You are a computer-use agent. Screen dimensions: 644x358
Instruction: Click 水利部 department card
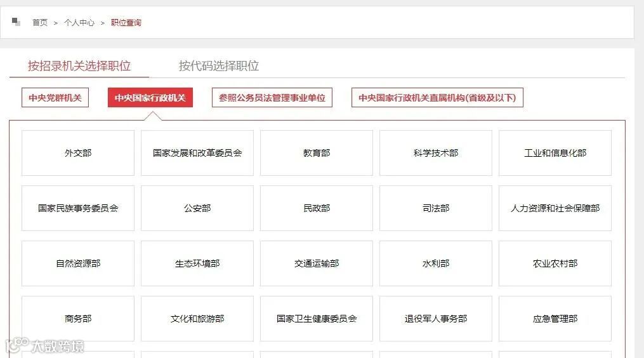436,263
